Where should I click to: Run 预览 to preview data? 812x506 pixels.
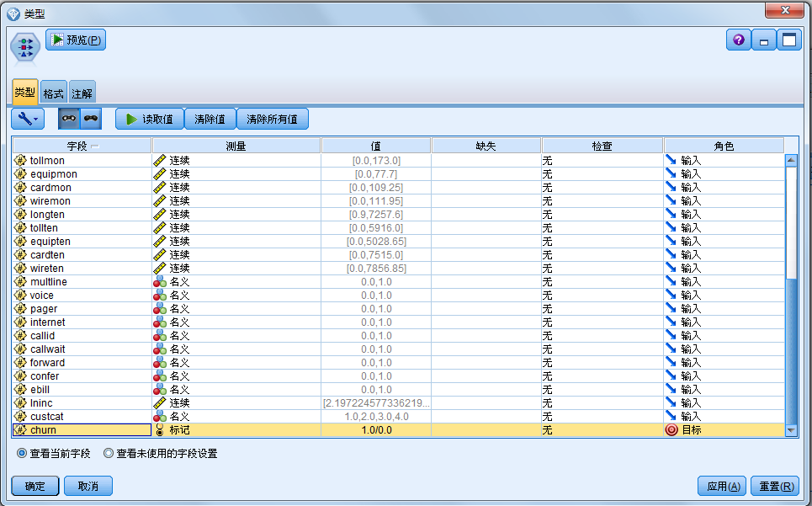75,40
